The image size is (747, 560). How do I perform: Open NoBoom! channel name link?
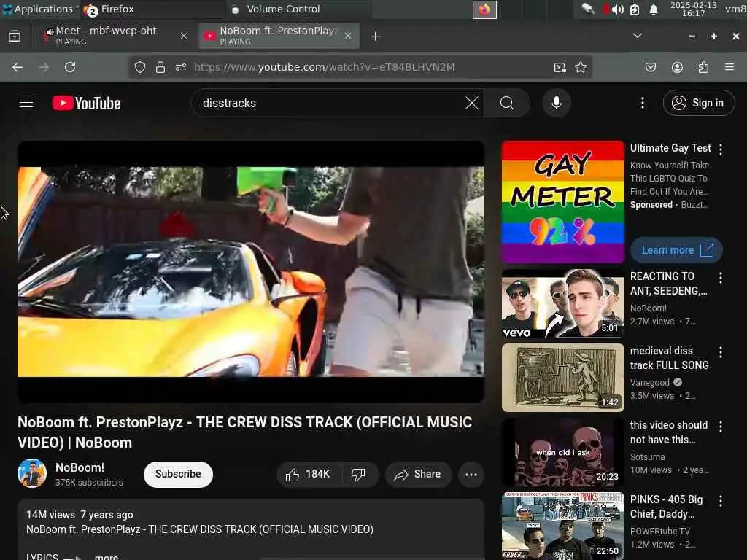[80, 467]
